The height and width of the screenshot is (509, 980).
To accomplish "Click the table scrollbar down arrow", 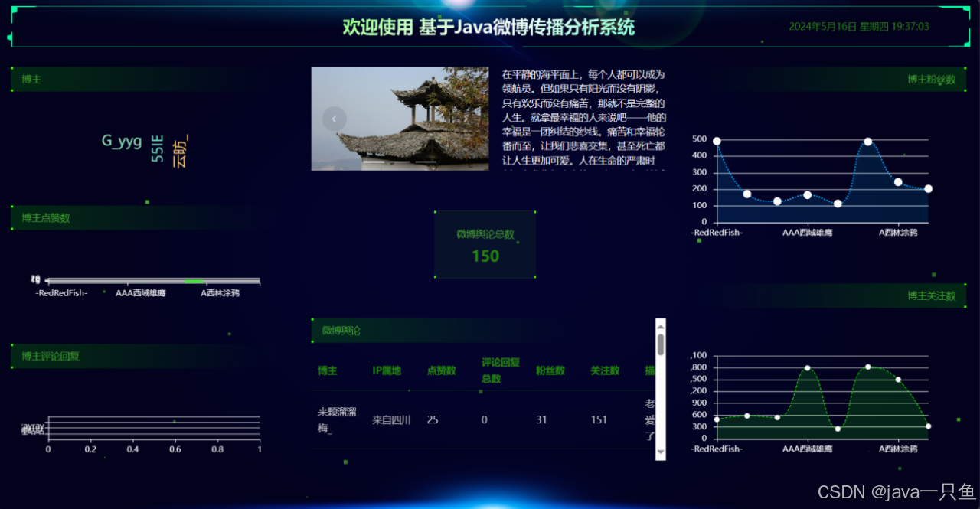I will tap(661, 453).
